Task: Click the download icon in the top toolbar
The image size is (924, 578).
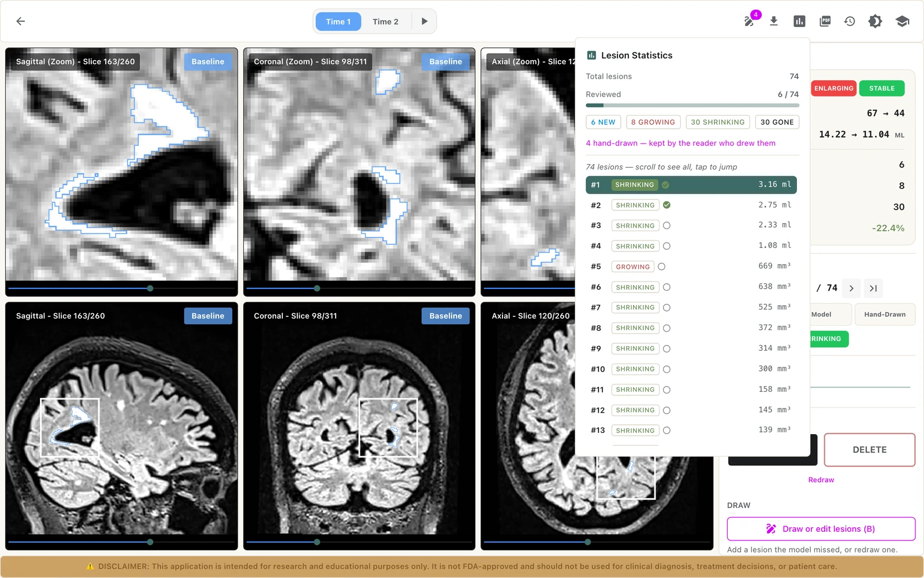Action: coord(774,21)
